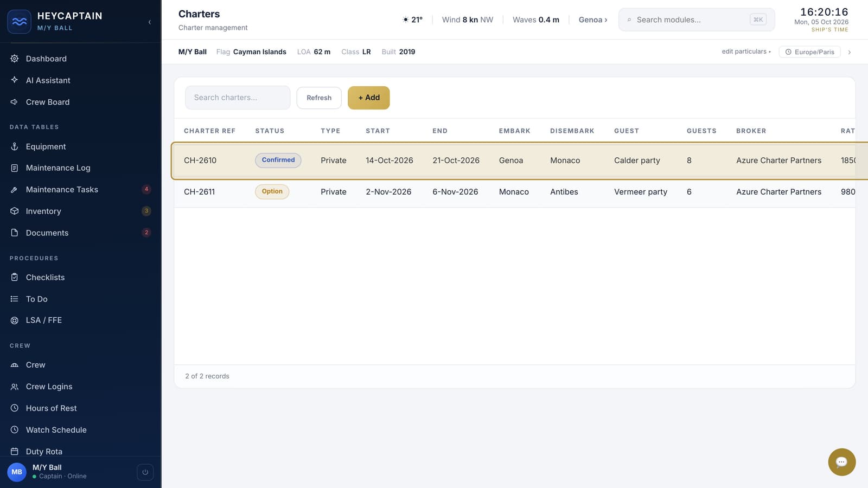
Task: Click in the Search charters box
Action: 238,98
